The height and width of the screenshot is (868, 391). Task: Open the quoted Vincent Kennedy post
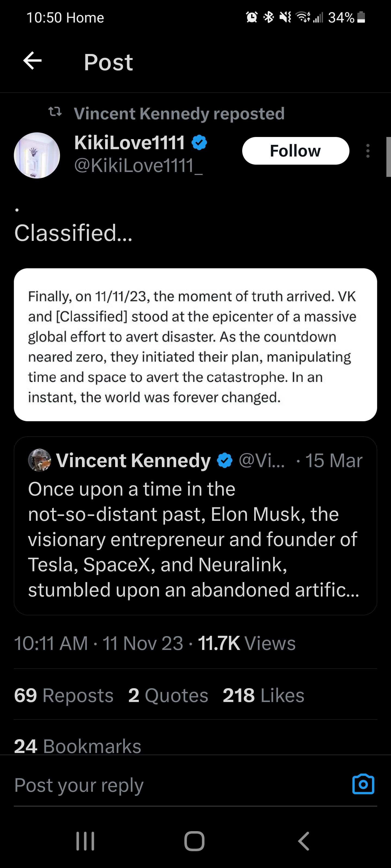pyautogui.click(x=195, y=539)
